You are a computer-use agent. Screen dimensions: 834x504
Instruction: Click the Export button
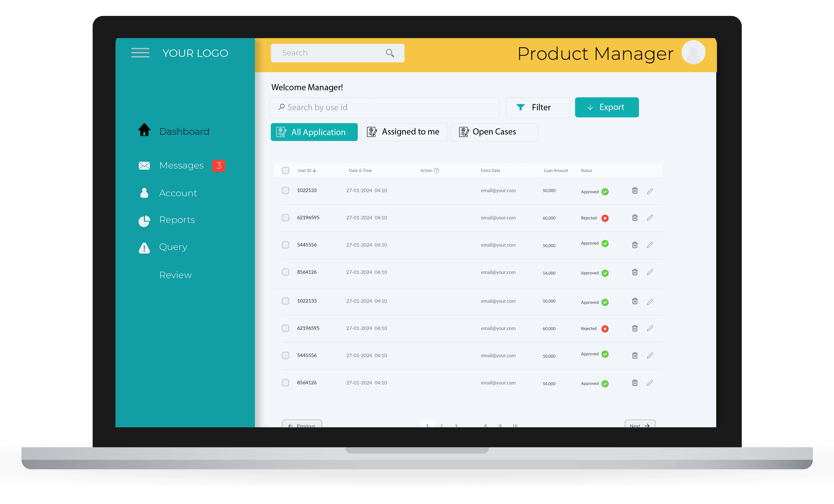click(x=607, y=107)
